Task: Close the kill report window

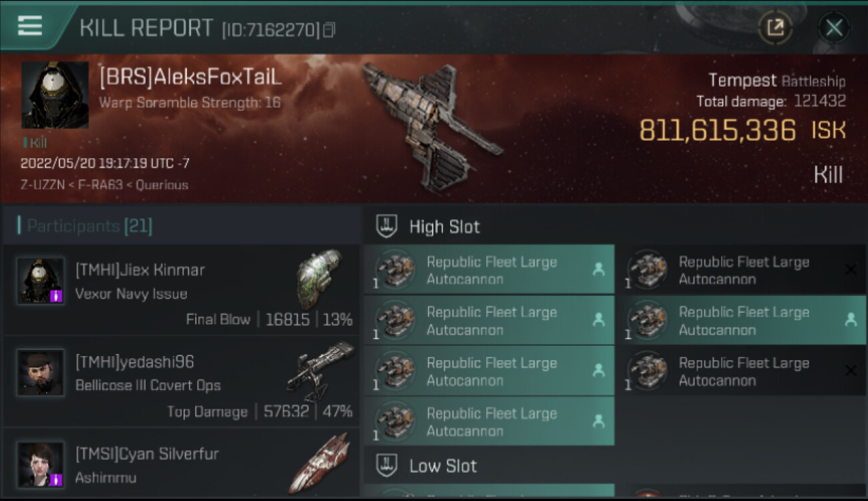Action: coord(834,27)
